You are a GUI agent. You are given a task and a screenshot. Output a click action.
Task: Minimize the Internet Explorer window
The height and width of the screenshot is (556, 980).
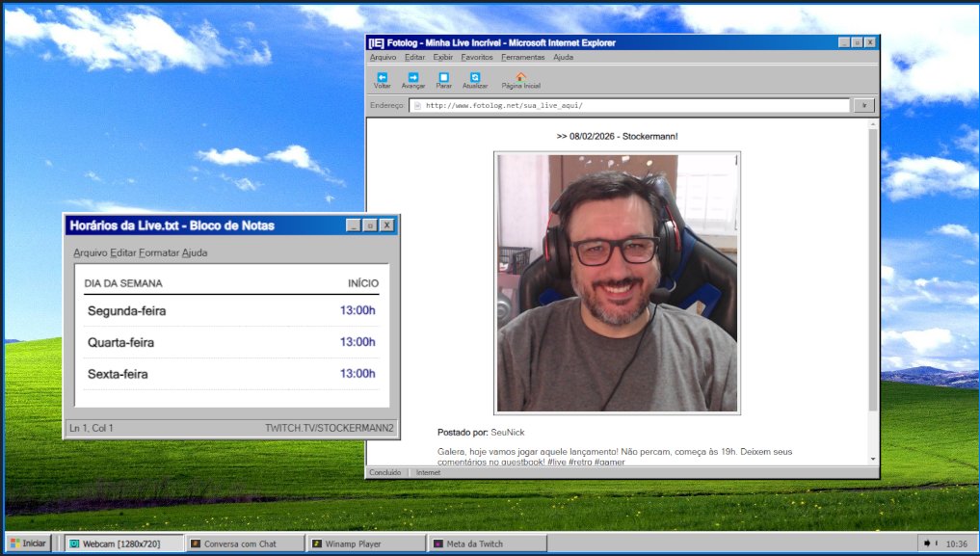coord(844,42)
